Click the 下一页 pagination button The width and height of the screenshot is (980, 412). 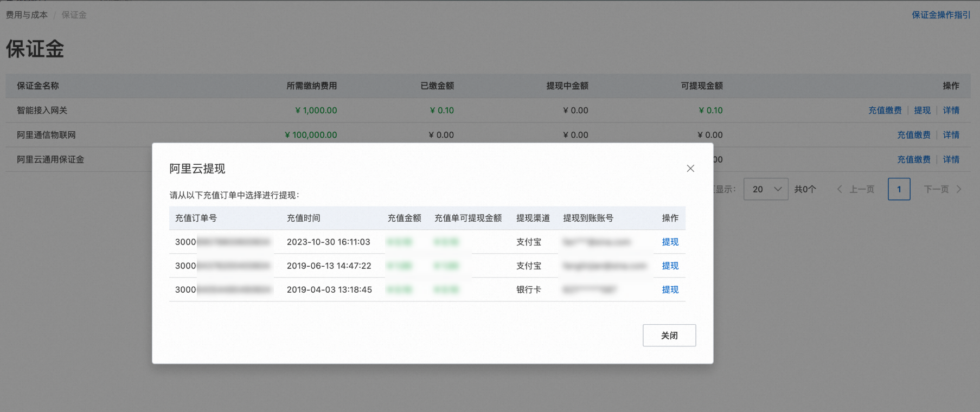coord(943,189)
